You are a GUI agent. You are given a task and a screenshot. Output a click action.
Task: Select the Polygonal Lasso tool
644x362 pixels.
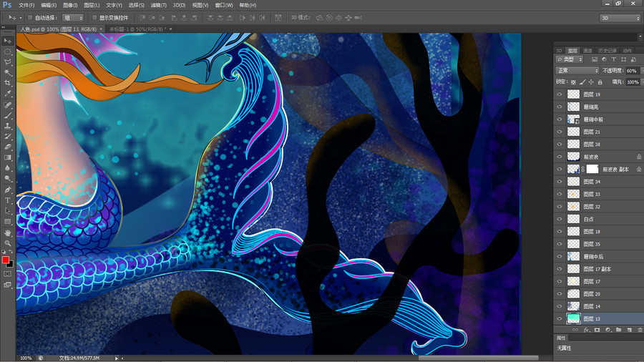[7, 62]
